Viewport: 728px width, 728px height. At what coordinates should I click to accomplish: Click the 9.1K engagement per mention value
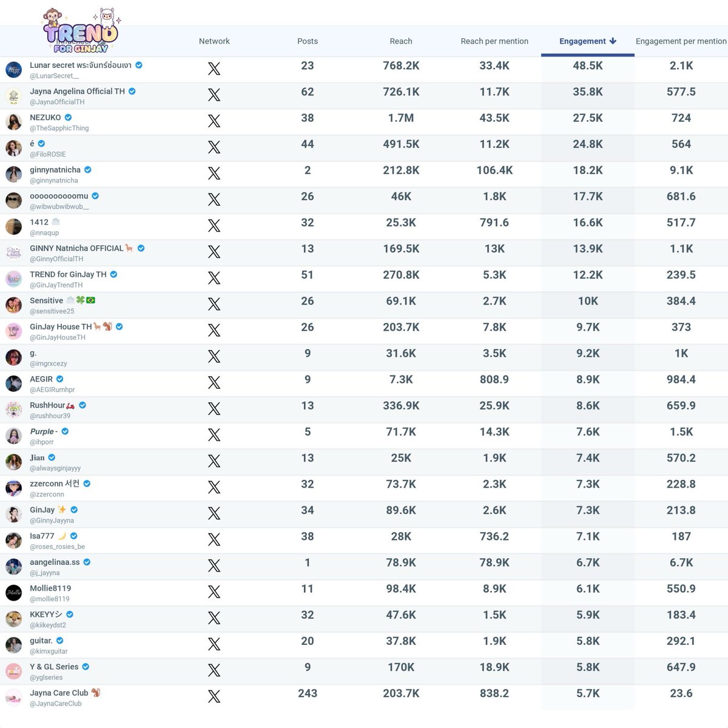tap(681, 170)
